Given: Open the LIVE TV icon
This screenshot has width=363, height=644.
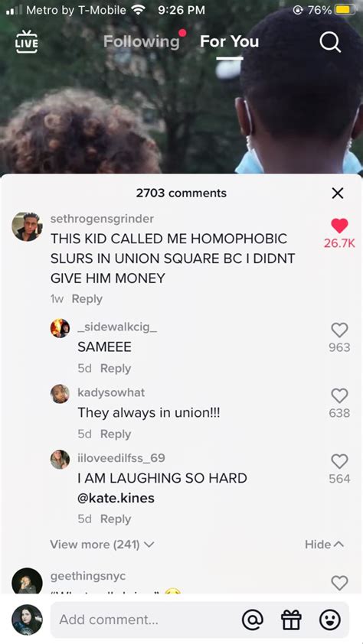Looking at the screenshot, I should 27,41.
